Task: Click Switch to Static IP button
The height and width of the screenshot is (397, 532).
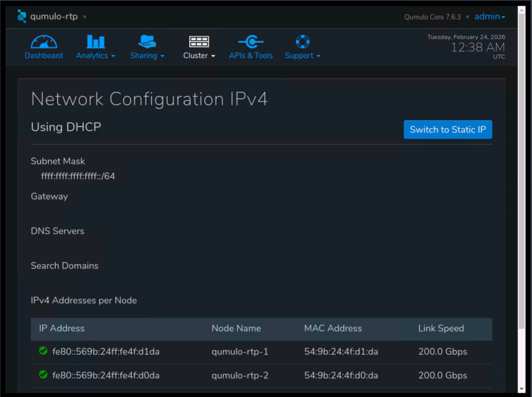Action: click(448, 129)
